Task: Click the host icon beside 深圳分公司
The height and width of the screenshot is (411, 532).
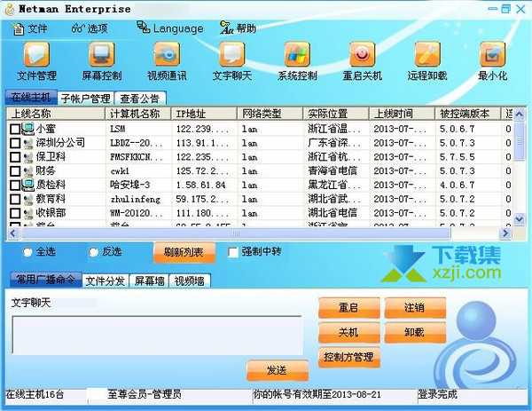Action: pos(28,143)
